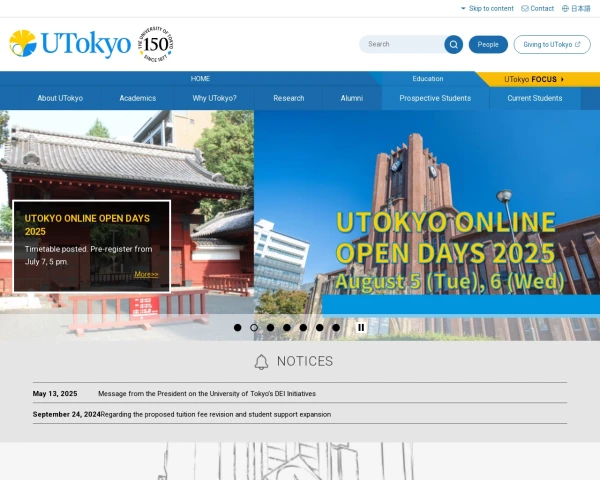The width and height of the screenshot is (600, 480).
Task: Click 'Timetable posted. Pre-register from July 7' text
Action: click(x=88, y=255)
